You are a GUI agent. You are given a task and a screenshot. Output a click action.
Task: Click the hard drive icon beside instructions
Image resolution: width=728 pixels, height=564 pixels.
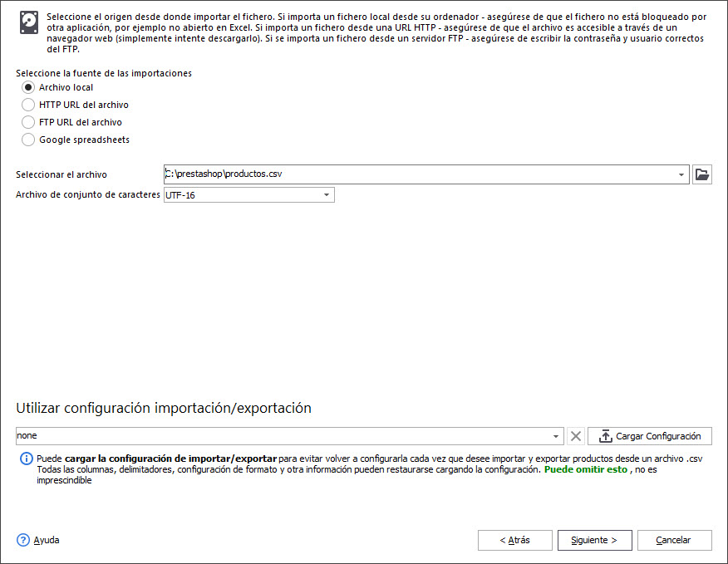click(x=29, y=22)
